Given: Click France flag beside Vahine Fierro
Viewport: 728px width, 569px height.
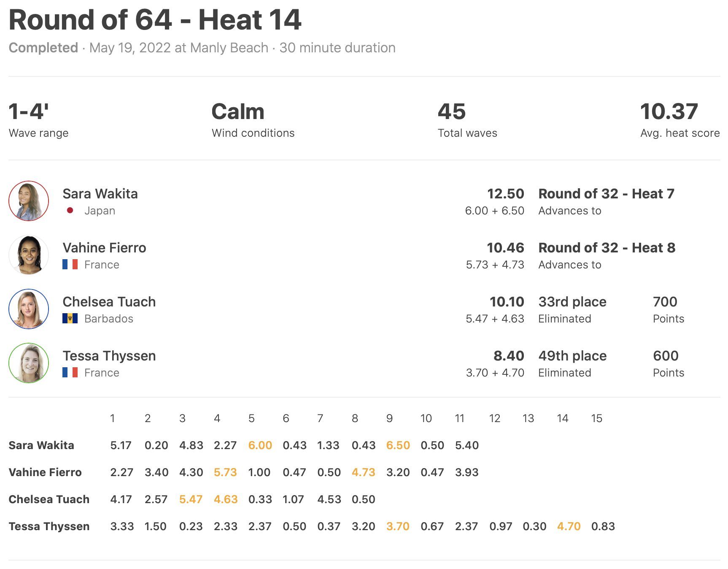Looking at the screenshot, I should click(70, 264).
